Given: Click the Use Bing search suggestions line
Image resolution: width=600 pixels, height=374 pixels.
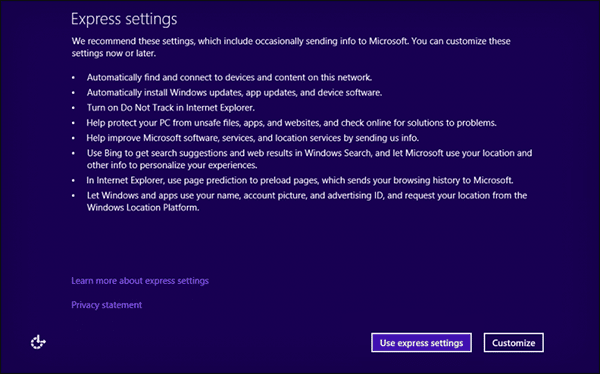Looking at the screenshot, I should tap(309, 159).
